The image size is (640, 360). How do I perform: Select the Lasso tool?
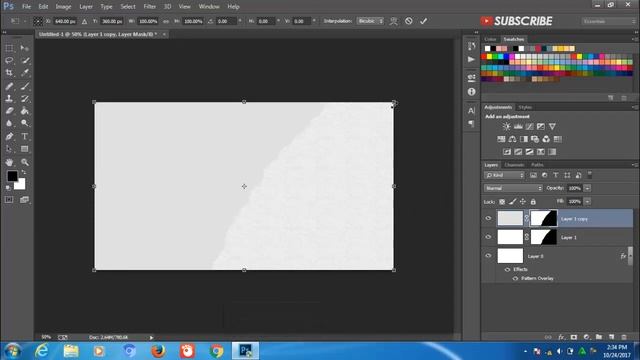coord(9,60)
